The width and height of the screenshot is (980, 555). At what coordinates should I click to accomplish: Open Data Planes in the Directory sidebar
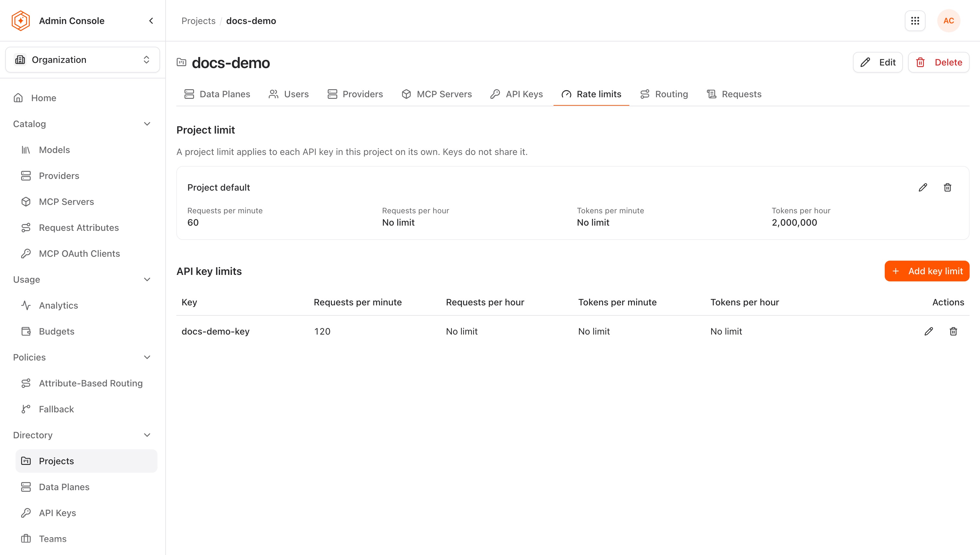[x=86, y=487]
